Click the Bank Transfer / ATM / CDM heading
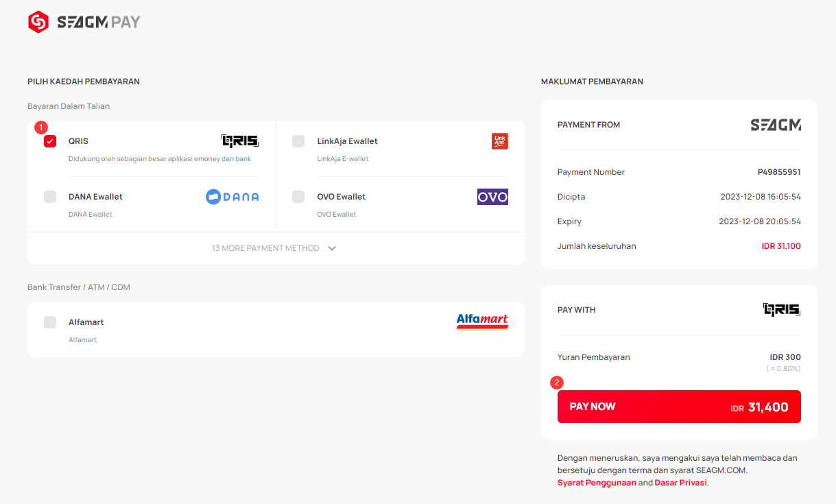 [79, 287]
